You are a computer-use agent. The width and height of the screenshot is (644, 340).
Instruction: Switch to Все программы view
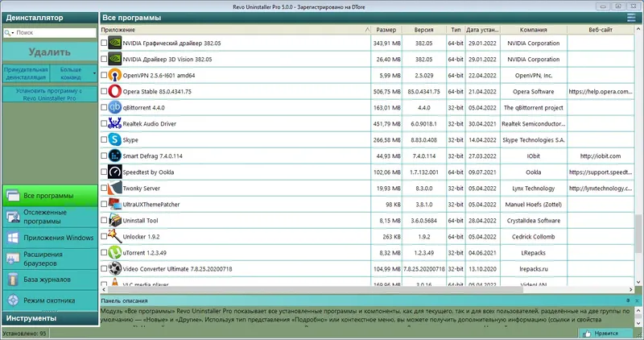(50, 196)
